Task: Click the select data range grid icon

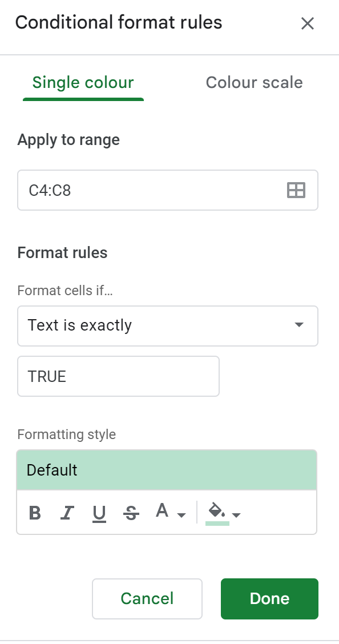Action: [x=296, y=190]
